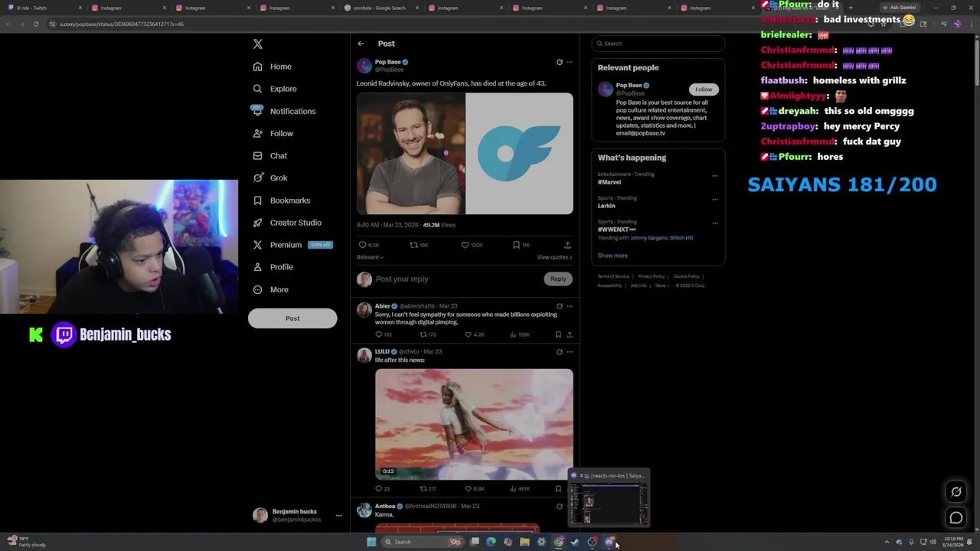
Task: Open the Discord window thumbnail preview
Action: pyautogui.click(x=609, y=498)
